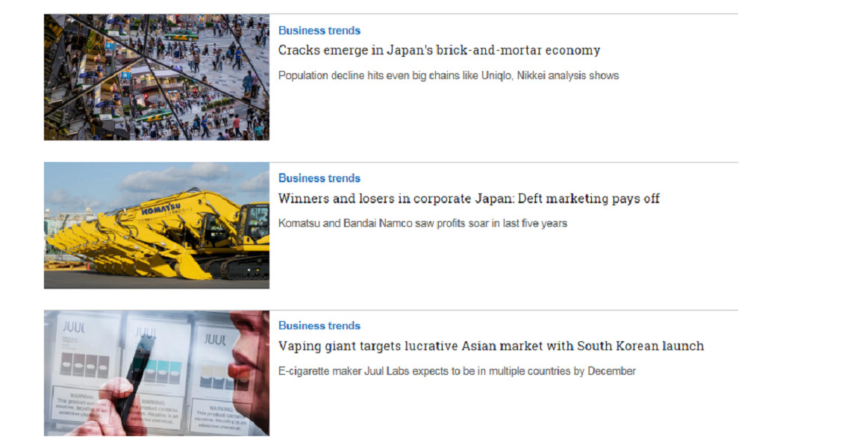
Task: Click the man's lips in the vaping photo
Action: pyautogui.click(x=241, y=370)
